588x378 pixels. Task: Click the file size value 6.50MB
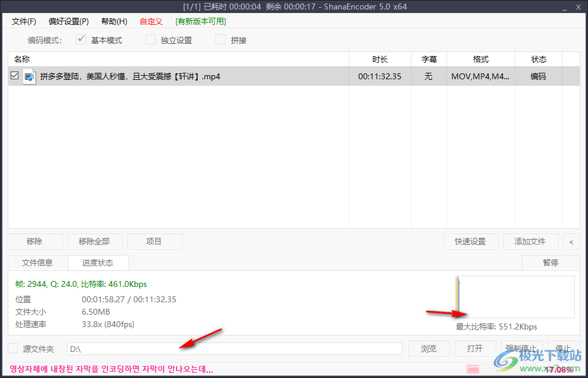point(96,312)
